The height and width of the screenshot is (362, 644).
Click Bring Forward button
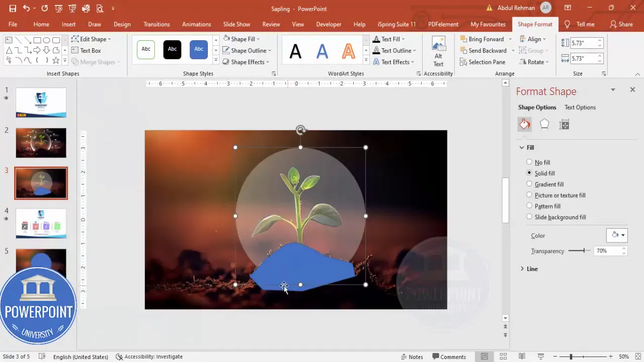point(481,39)
